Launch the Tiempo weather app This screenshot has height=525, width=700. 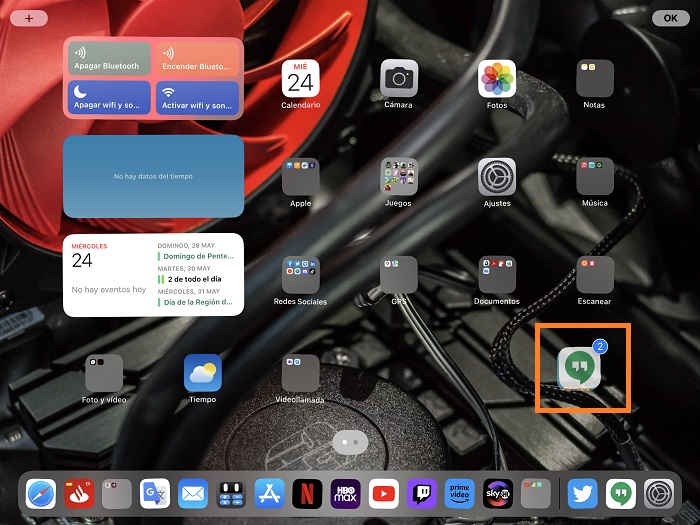203,373
